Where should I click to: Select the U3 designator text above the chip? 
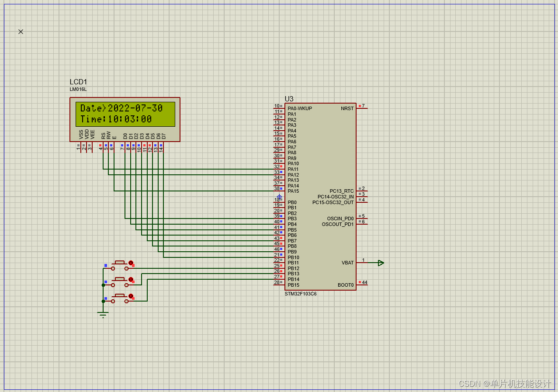coord(288,98)
